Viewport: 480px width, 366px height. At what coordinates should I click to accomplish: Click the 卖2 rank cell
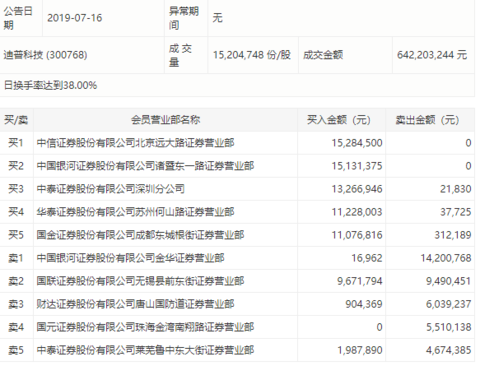click(x=16, y=281)
